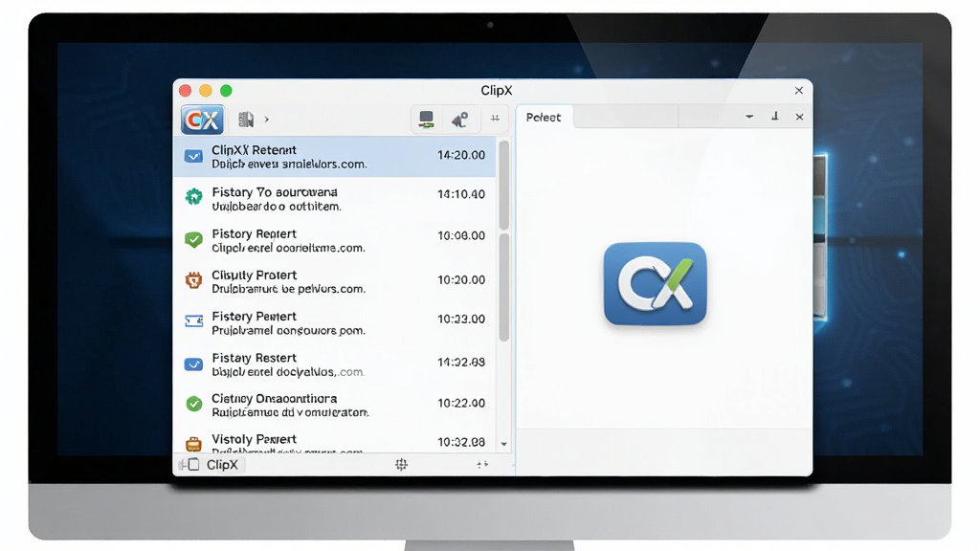Click the 14:20.00 timestamp
Screen dimensions: 980x551
point(461,155)
